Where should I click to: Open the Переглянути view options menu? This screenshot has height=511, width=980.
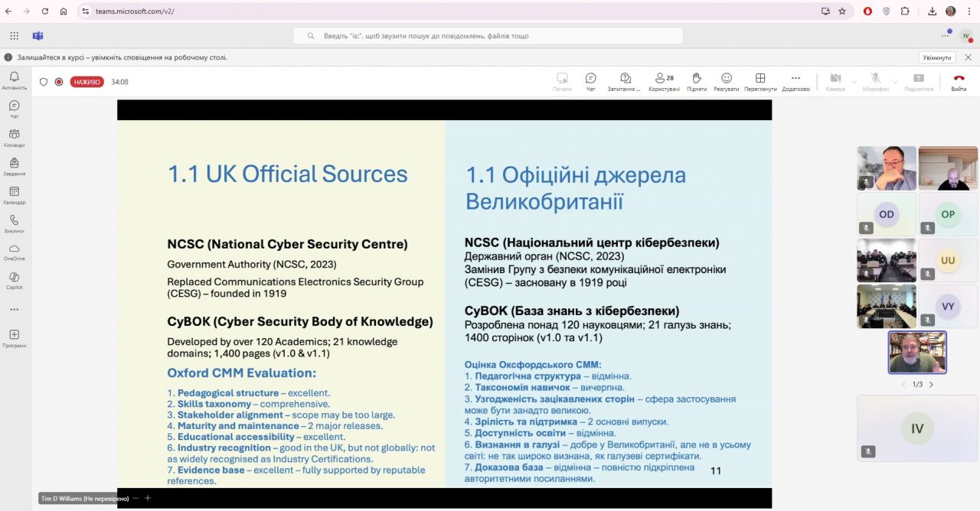click(x=759, y=81)
